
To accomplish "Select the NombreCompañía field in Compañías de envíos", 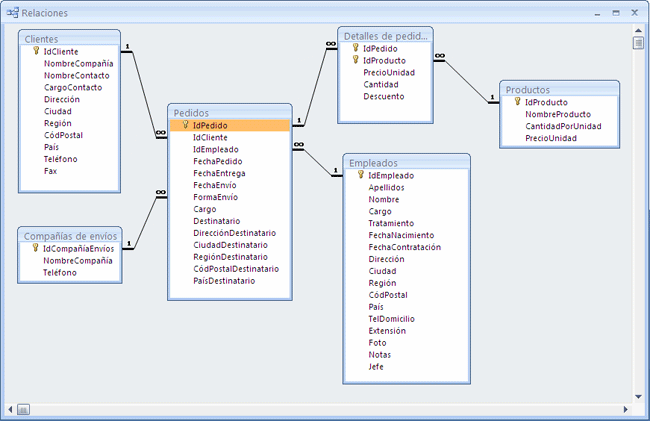I will (x=77, y=260).
